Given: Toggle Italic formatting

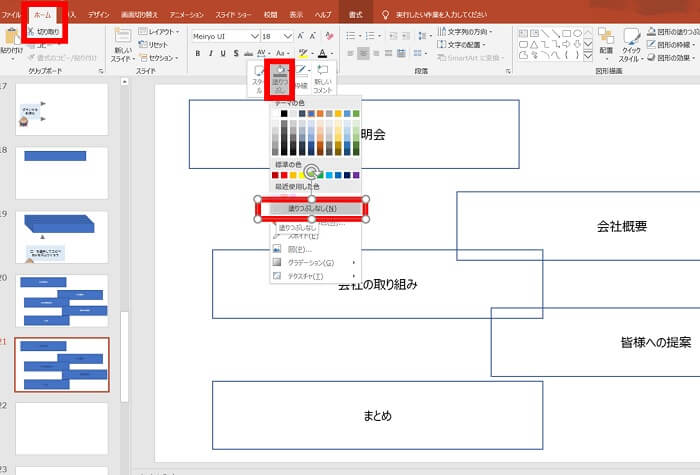Looking at the screenshot, I should click(211, 53).
